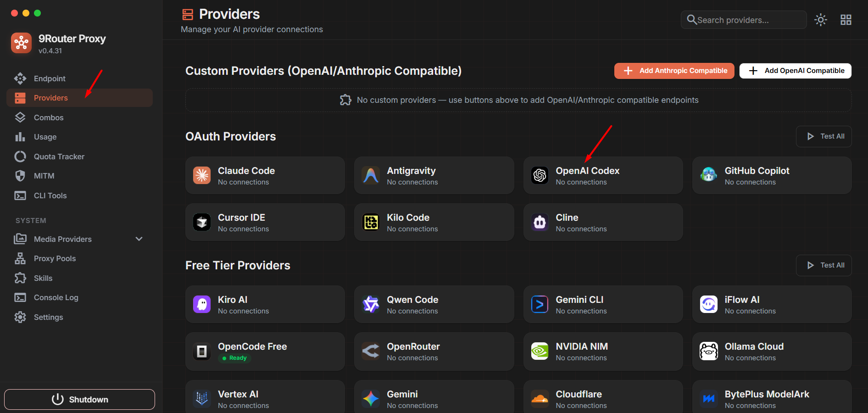
Task: Go to Combos in the sidebar
Action: (79, 117)
